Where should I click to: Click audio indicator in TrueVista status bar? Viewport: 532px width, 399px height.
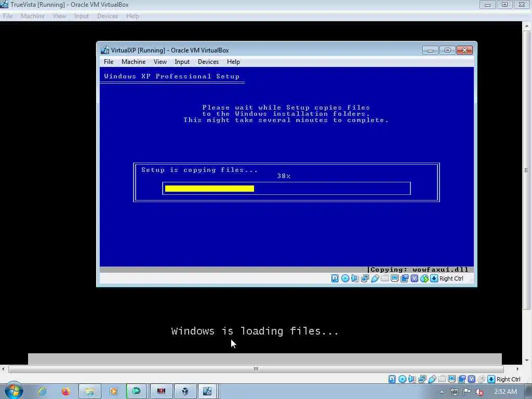pyautogui.click(x=412, y=379)
